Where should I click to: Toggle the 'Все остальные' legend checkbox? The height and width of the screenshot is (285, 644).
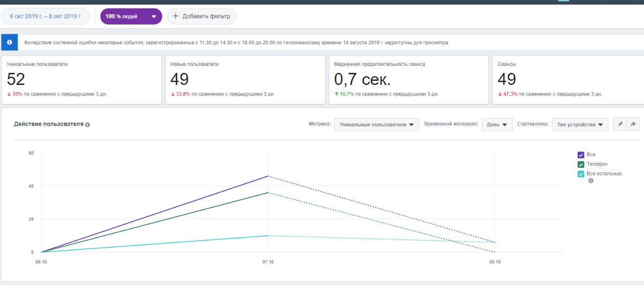click(581, 174)
